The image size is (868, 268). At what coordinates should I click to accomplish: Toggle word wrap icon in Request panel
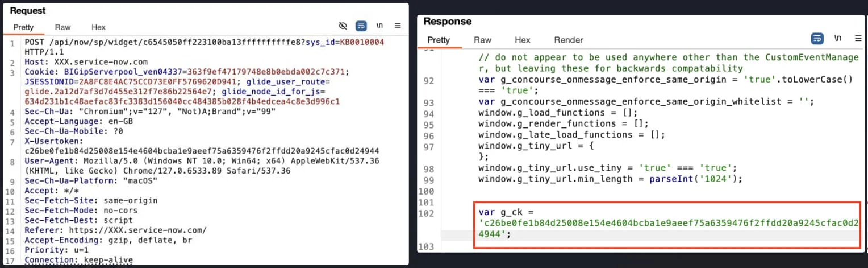click(x=361, y=26)
